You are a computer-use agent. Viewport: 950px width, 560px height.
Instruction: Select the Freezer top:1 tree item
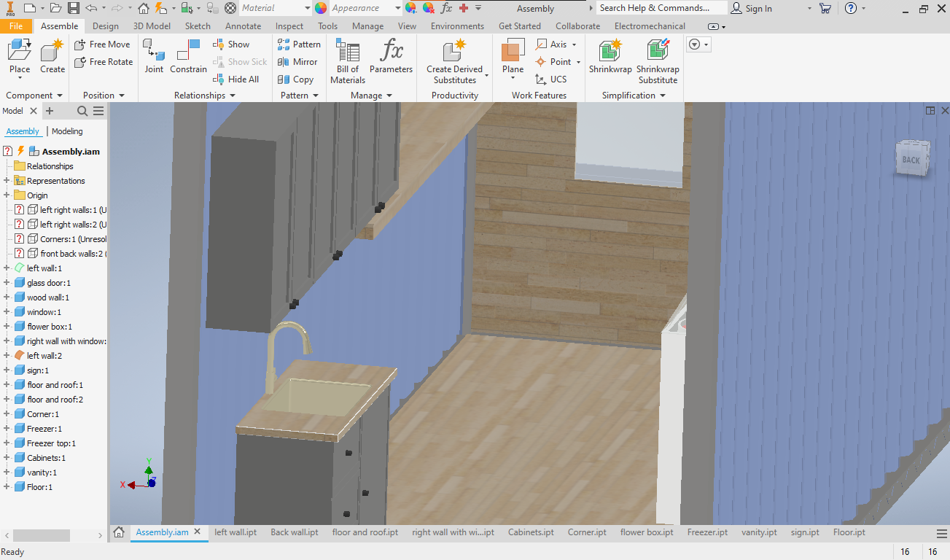pos(51,443)
